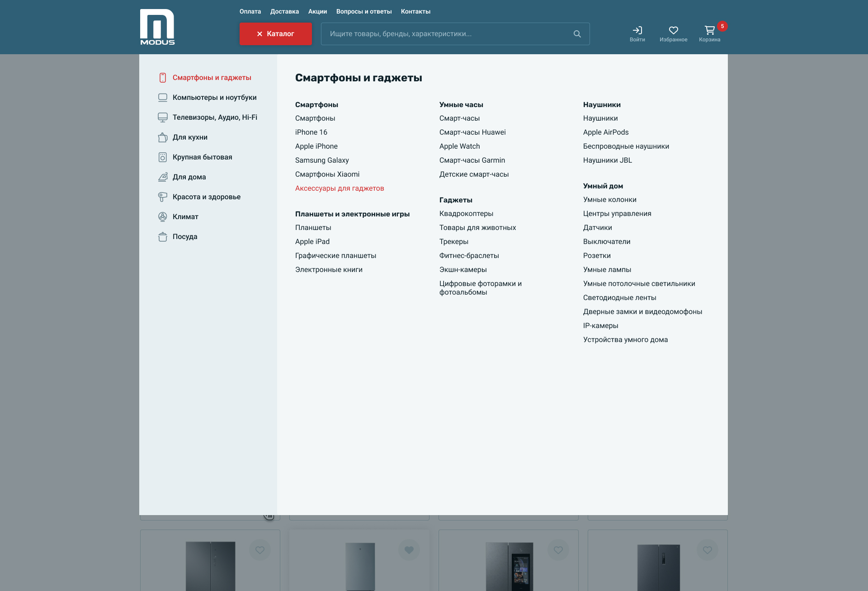
Task: Open Детские смарт-часы link
Action: (x=474, y=174)
